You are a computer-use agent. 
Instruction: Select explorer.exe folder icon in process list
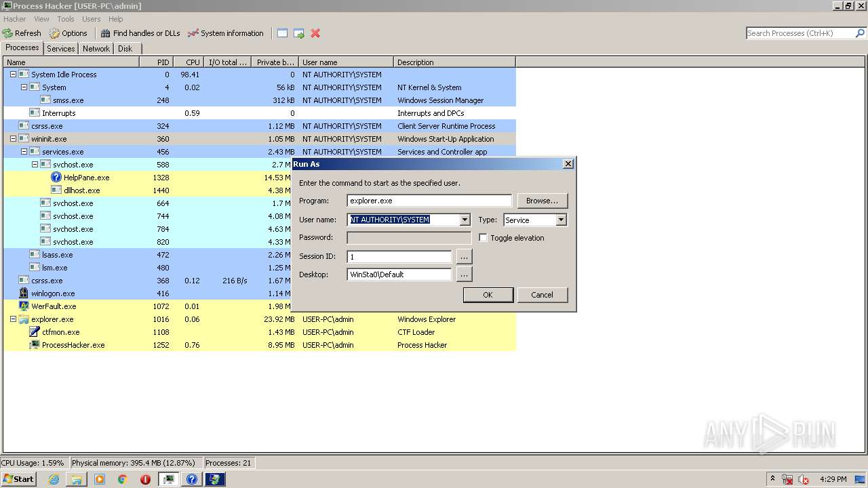pyautogui.click(x=24, y=319)
